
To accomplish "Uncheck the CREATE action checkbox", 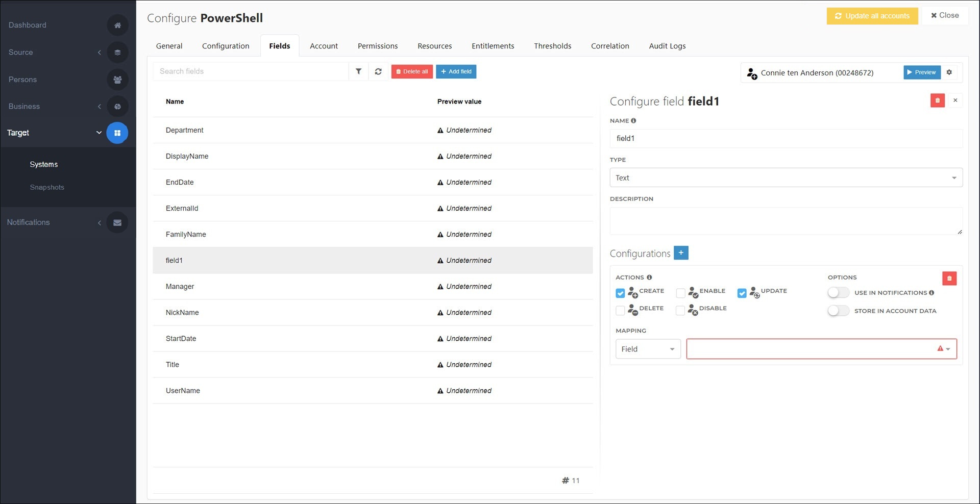I will pyautogui.click(x=620, y=293).
